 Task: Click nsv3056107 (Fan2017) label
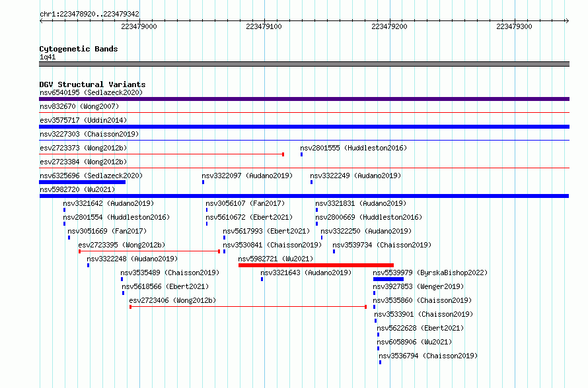pos(245,203)
